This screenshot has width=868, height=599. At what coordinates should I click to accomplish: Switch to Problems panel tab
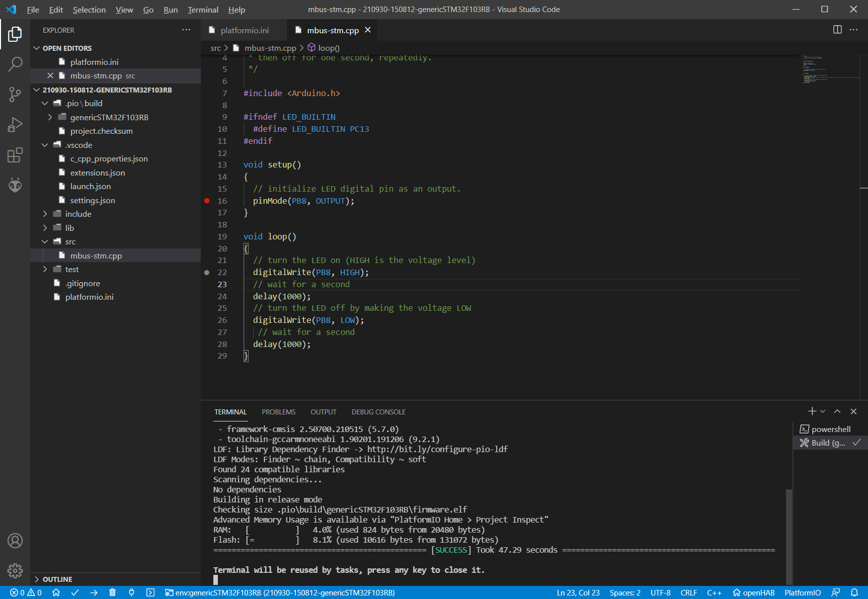coord(278,412)
